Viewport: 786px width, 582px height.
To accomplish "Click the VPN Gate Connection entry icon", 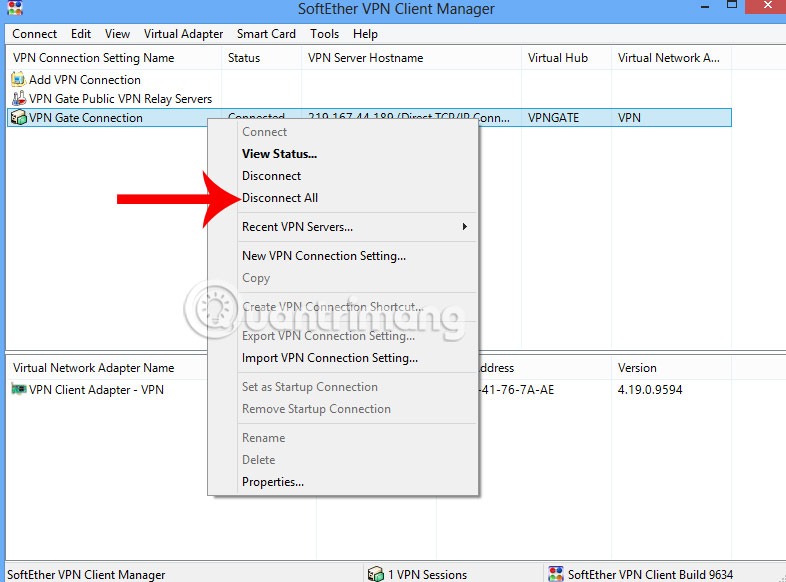I will click(19, 117).
